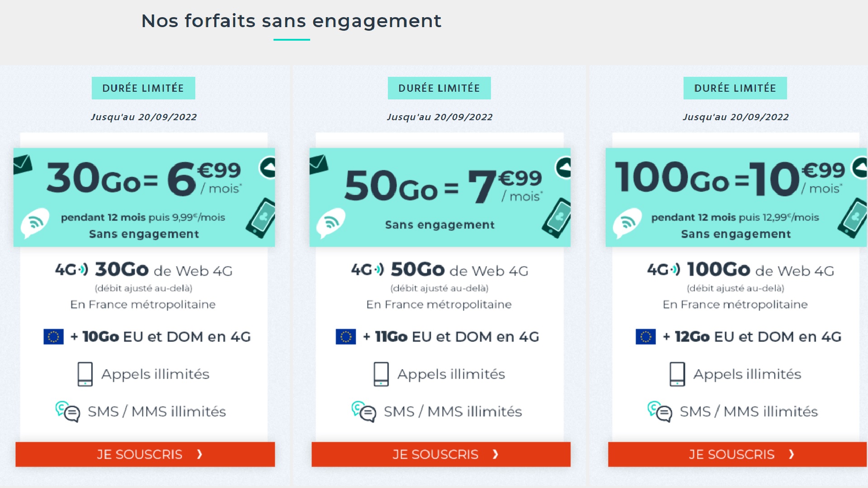Open the 100Go = 10€99 offer banner
Viewport: 868px width, 488px height.
tap(736, 197)
